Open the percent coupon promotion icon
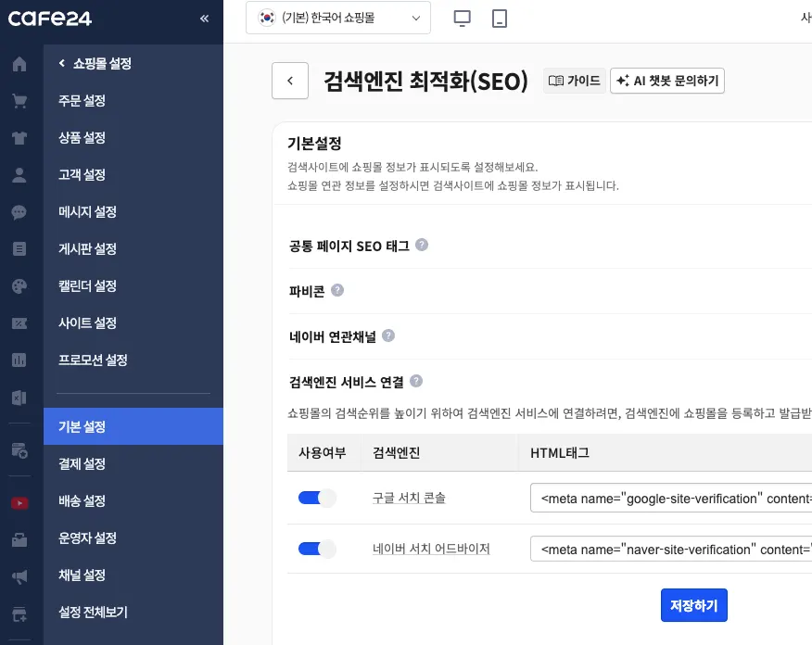This screenshot has height=645, width=812. pyautogui.click(x=19, y=323)
